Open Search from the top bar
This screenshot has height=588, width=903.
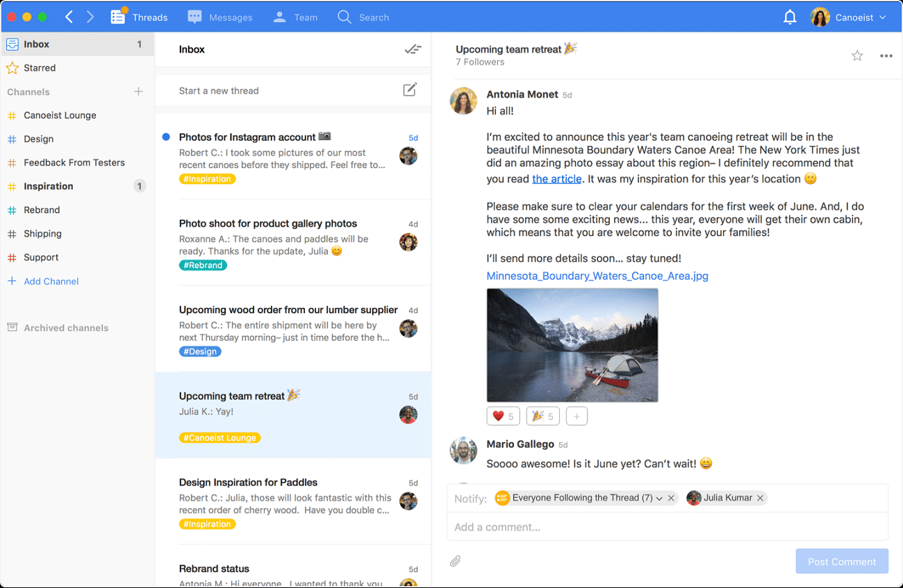[363, 17]
